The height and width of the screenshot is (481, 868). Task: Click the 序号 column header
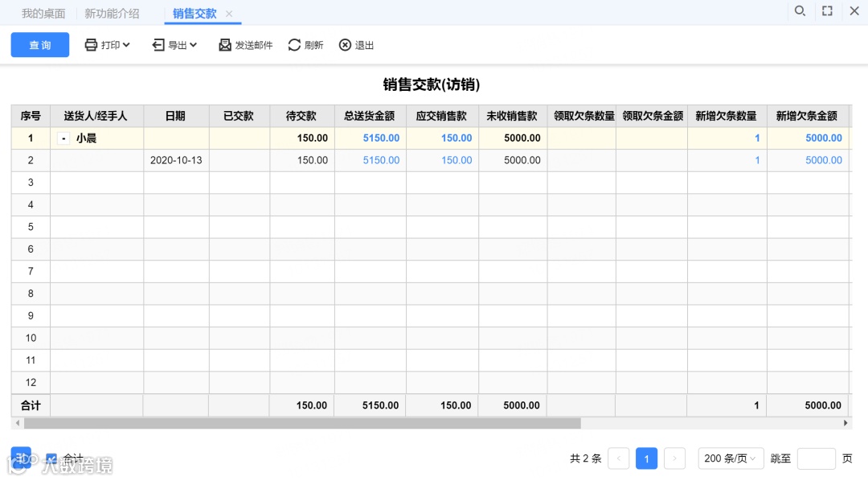tap(31, 116)
